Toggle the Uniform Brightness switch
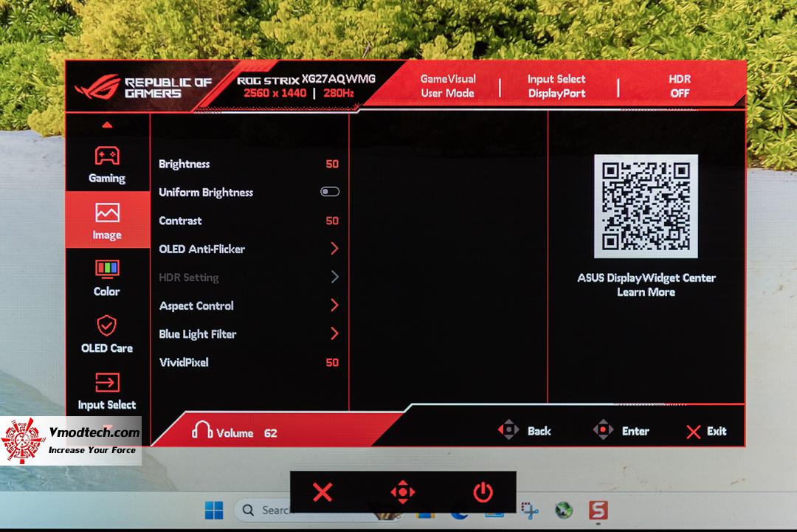This screenshot has height=532, width=797. (x=330, y=192)
